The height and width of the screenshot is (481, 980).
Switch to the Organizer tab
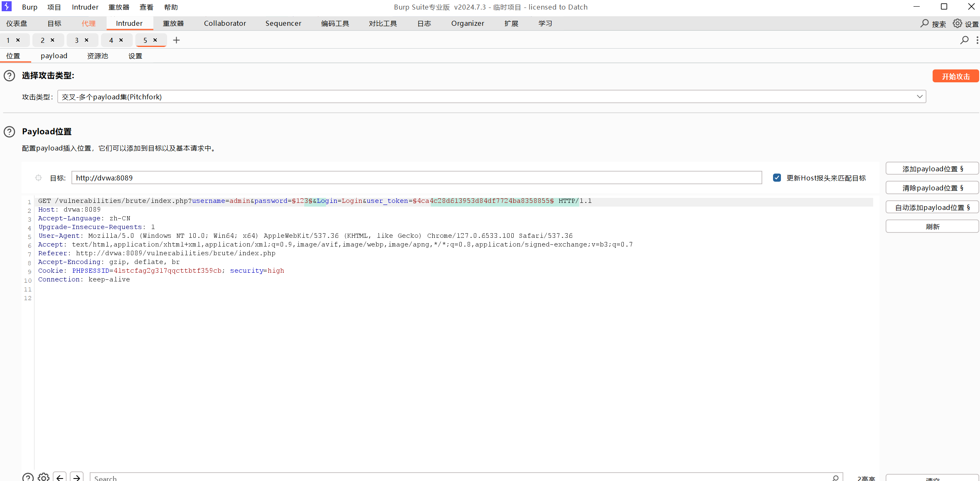pyautogui.click(x=468, y=23)
